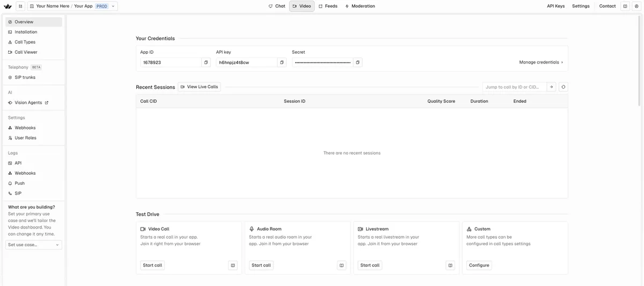The image size is (644, 286).
Task: Select Overview in the sidebar
Action: (34, 22)
